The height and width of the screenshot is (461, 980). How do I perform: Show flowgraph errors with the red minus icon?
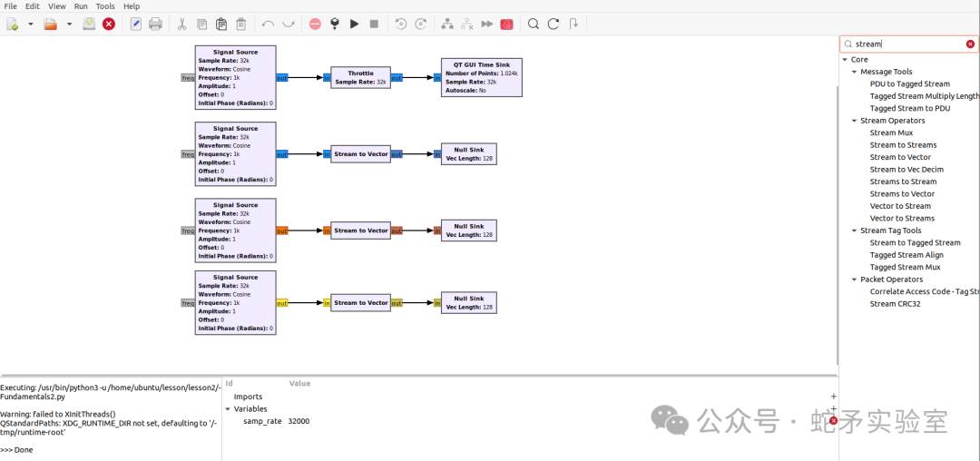315,25
